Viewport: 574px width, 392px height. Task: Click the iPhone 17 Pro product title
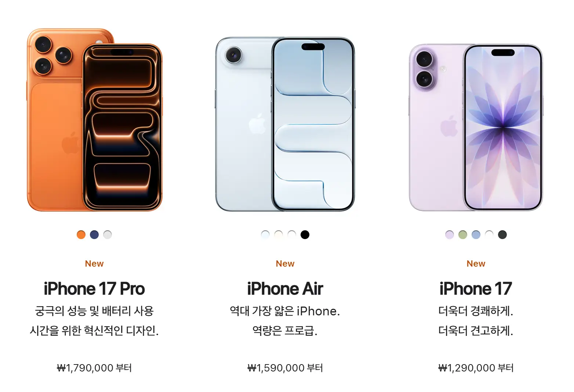pyautogui.click(x=94, y=289)
